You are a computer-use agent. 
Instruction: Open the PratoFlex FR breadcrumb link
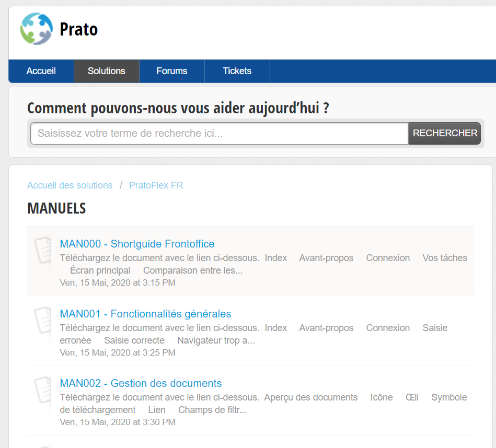coord(156,185)
